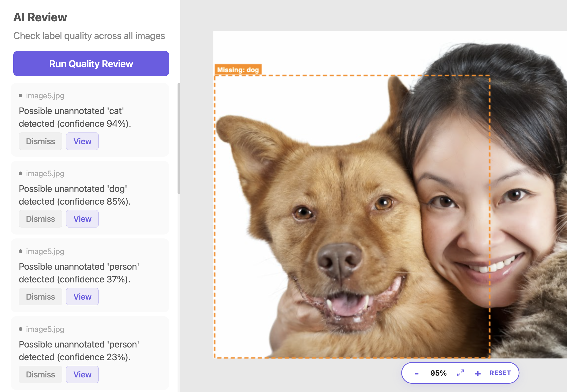The height and width of the screenshot is (392, 567).
Task: View the 'person' 23% confidence detection
Action: 82,374
